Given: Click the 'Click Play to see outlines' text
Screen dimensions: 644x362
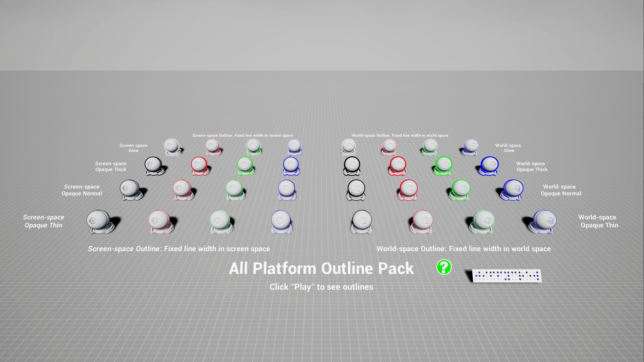Looking at the screenshot, I should pyautogui.click(x=321, y=287).
